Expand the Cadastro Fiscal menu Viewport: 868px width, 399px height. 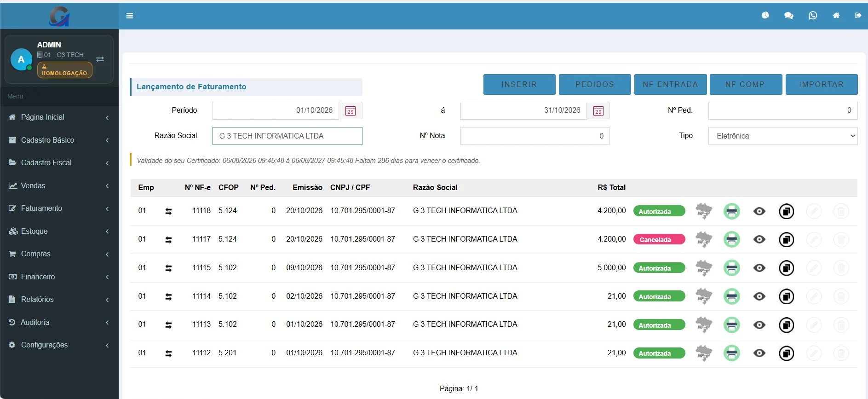pos(59,162)
